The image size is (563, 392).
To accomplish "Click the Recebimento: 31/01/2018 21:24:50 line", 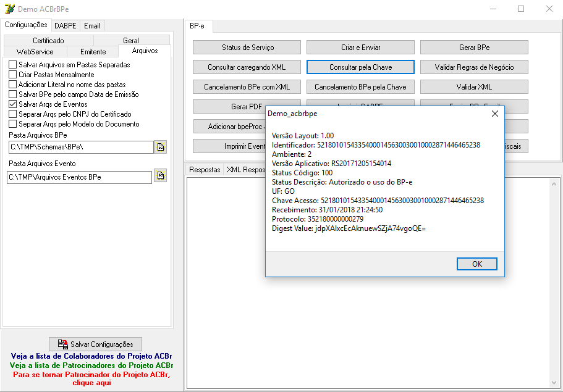I will (x=327, y=210).
